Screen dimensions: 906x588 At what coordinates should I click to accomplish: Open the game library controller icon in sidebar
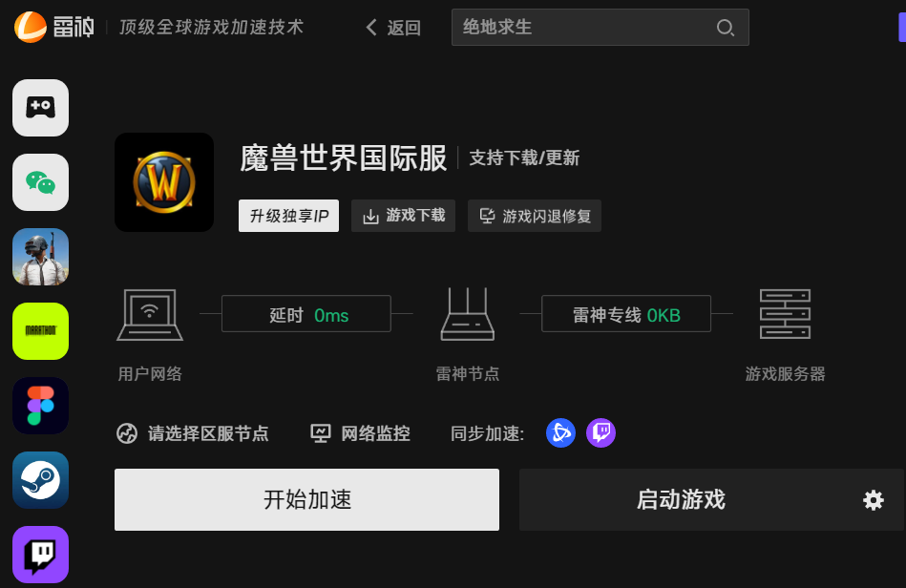click(39, 108)
